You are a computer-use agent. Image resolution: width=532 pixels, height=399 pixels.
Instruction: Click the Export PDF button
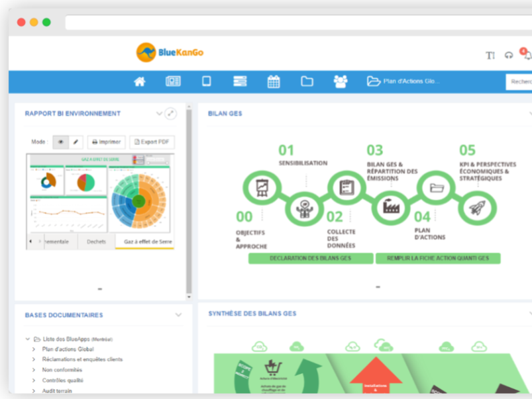(x=152, y=142)
